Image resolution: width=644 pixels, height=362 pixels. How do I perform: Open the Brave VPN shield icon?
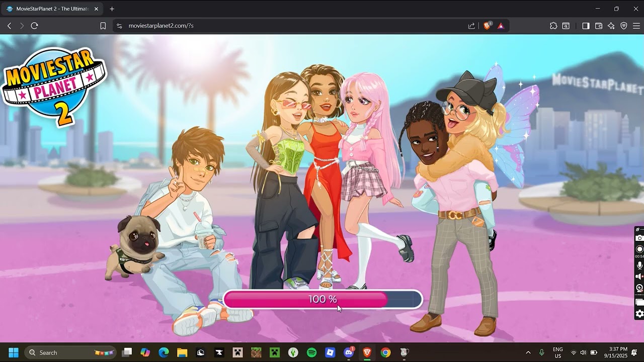[624, 26]
